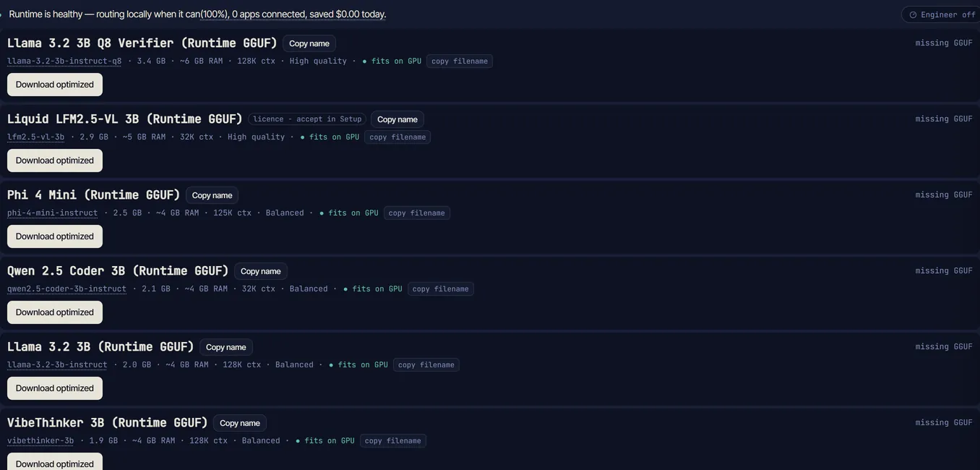This screenshot has width=980, height=470.
Task: Toggle the Engineer off switch
Action: pyautogui.click(x=942, y=14)
